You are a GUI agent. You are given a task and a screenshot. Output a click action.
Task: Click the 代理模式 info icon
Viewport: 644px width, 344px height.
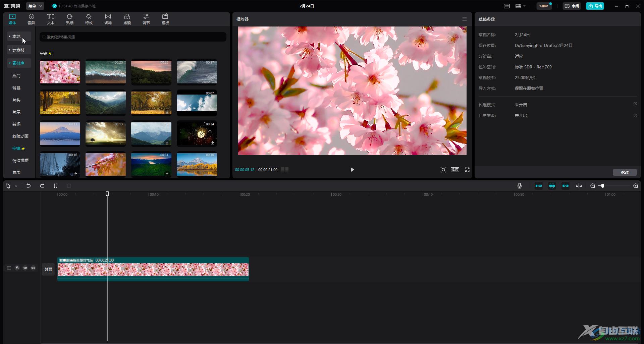[635, 104]
